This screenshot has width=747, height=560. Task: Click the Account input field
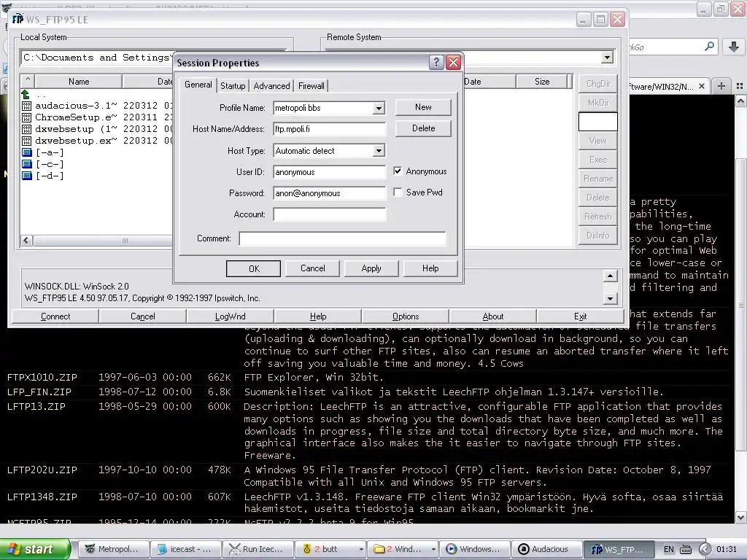point(329,214)
